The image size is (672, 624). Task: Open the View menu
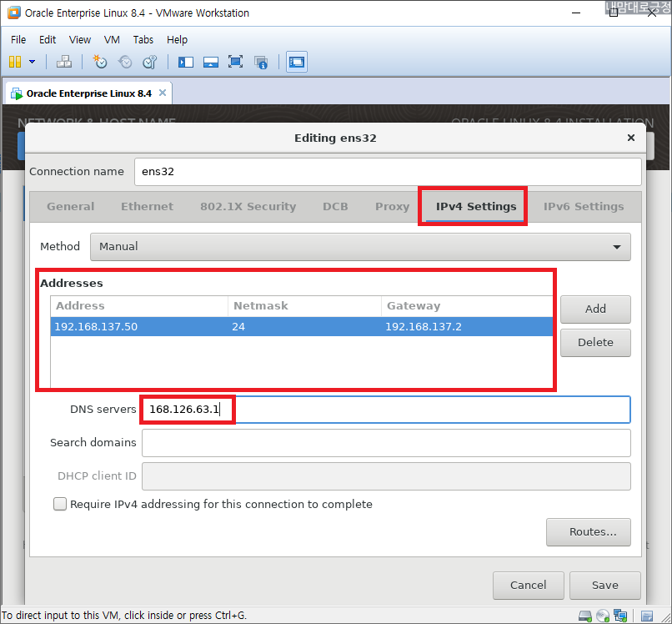(x=80, y=39)
